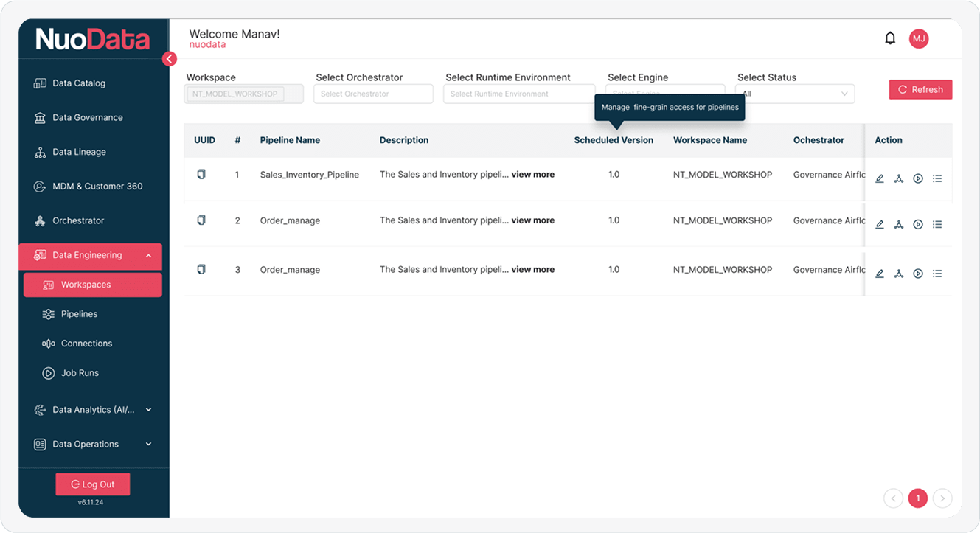Select page 1 in pagination

click(918, 498)
